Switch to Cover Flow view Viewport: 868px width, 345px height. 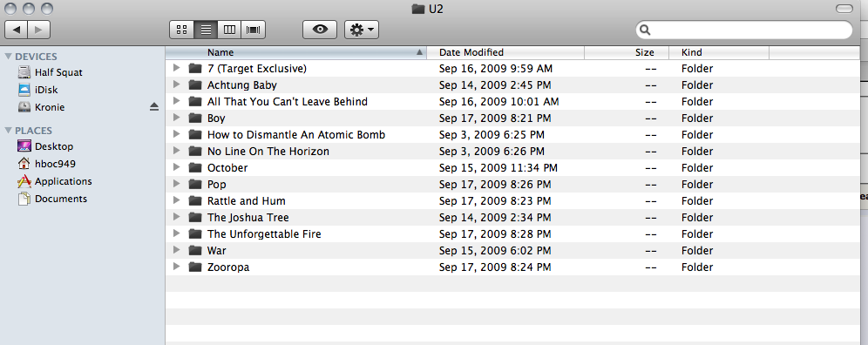(x=254, y=30)
